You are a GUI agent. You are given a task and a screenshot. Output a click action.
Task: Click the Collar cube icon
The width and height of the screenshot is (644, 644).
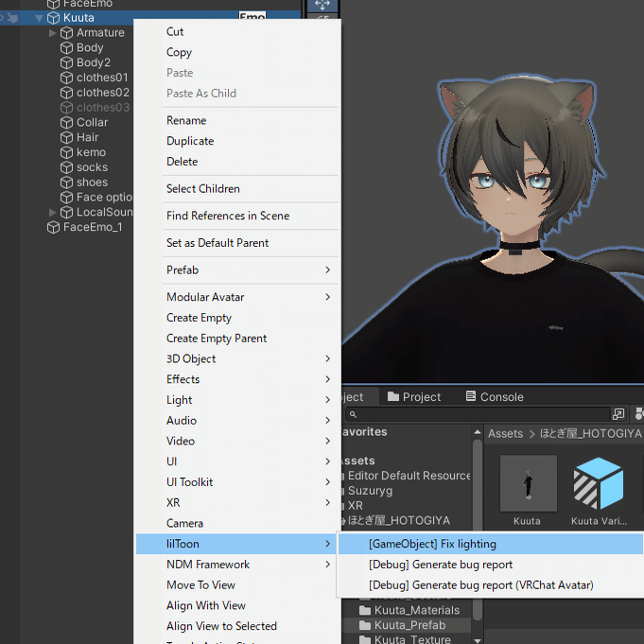[x=66, y=122]
